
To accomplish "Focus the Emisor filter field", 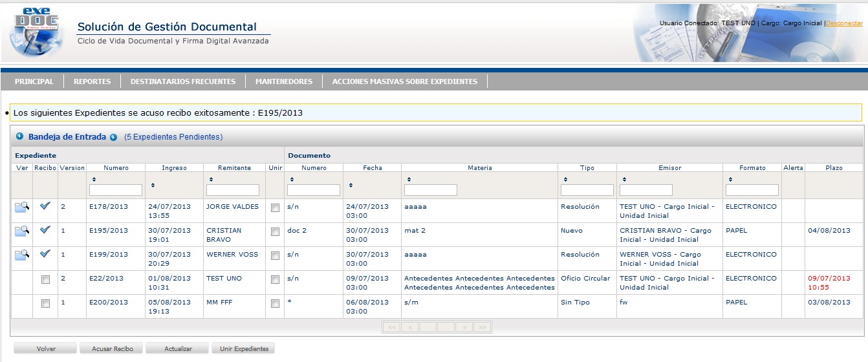I will coord(646,190).
